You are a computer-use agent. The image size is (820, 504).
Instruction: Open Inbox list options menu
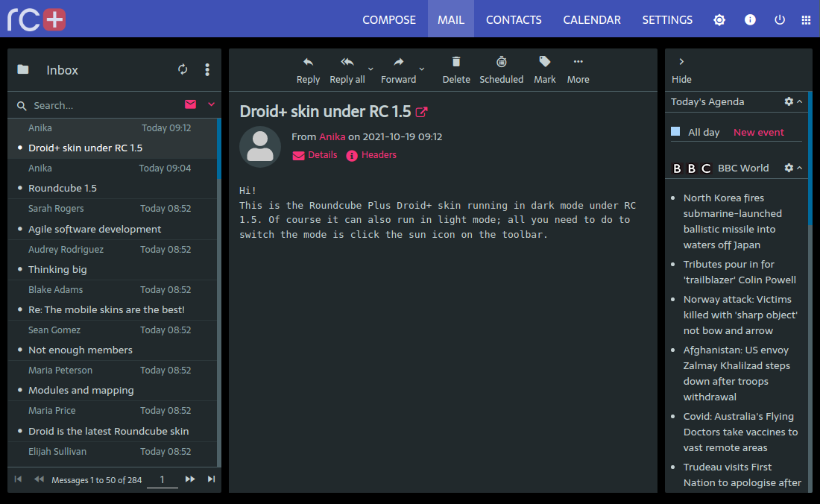(x=207, y=69)
